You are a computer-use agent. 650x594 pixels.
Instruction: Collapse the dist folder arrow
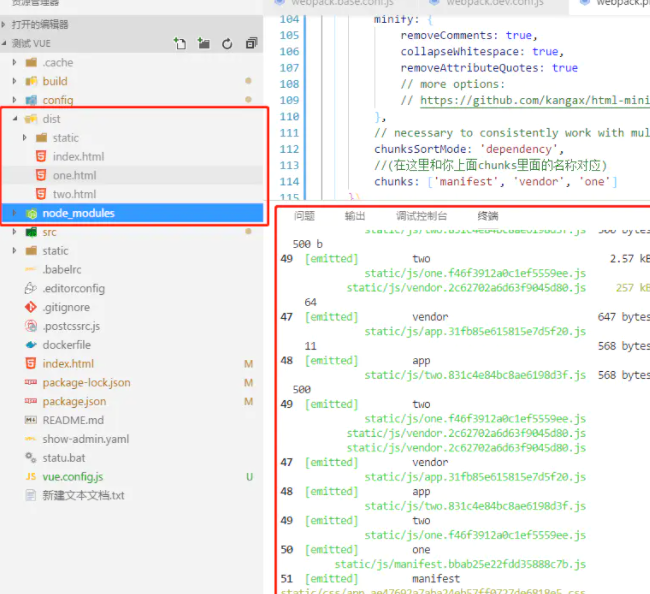pyautogui.click(x=15, y=119)
